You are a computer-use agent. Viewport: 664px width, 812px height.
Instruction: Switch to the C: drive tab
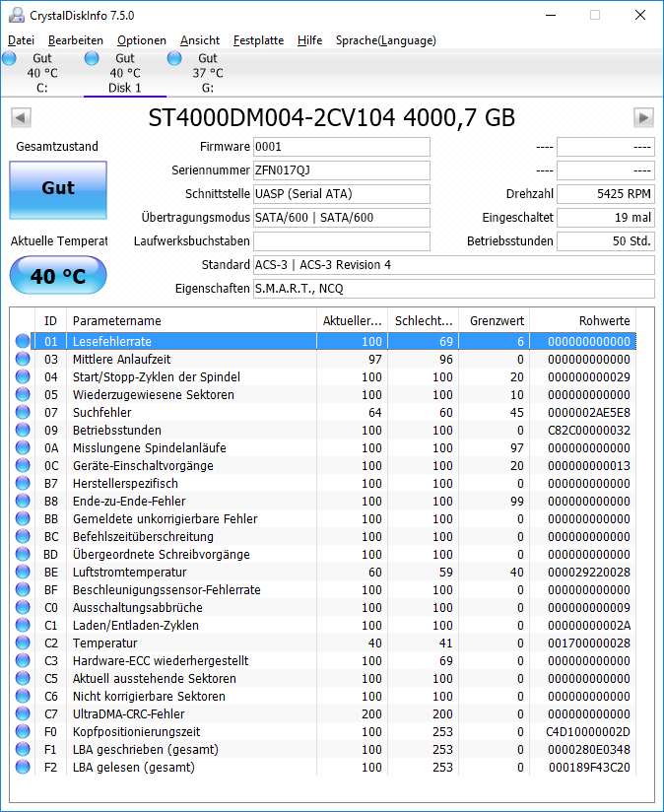(x=42, y=73)
